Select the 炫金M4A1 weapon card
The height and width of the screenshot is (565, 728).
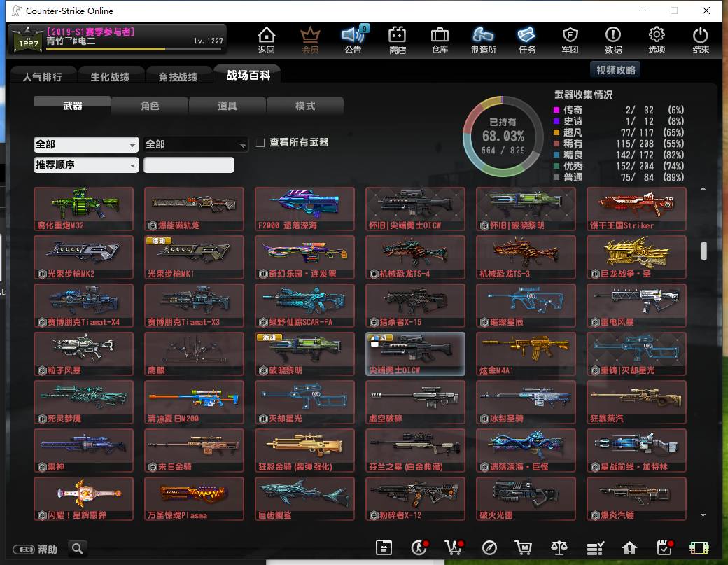click(526, 354)
